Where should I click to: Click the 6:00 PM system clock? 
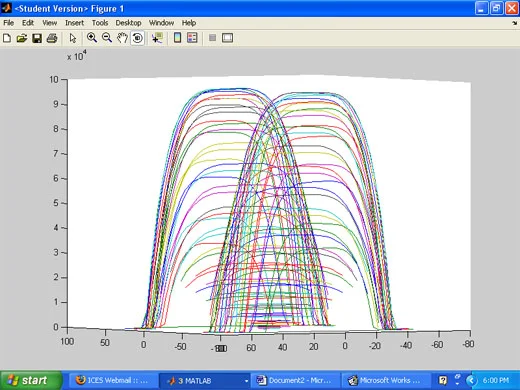point(496,380)
